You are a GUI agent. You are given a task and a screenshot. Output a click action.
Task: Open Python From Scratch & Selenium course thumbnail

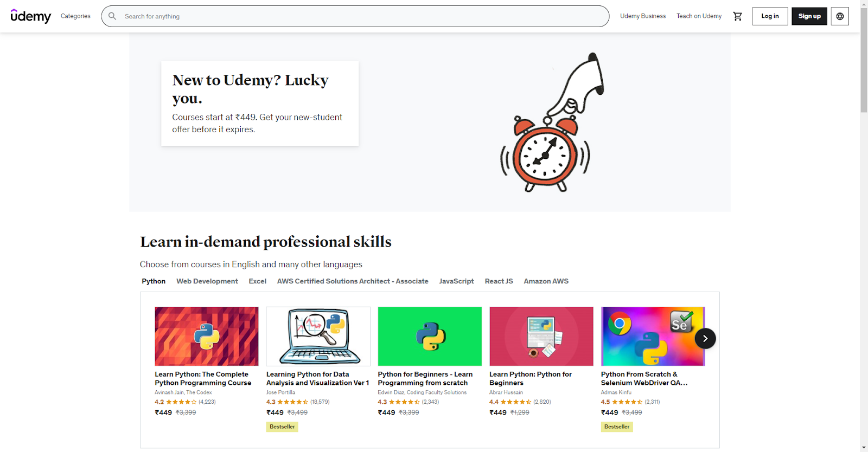point(653,337)
